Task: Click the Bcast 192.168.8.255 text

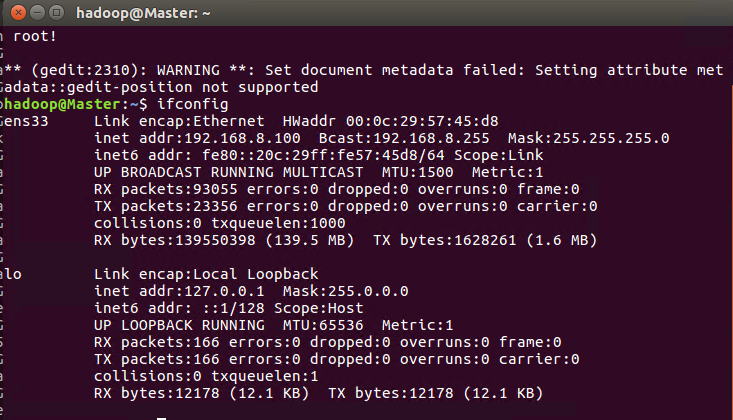Action: point(404,138)
